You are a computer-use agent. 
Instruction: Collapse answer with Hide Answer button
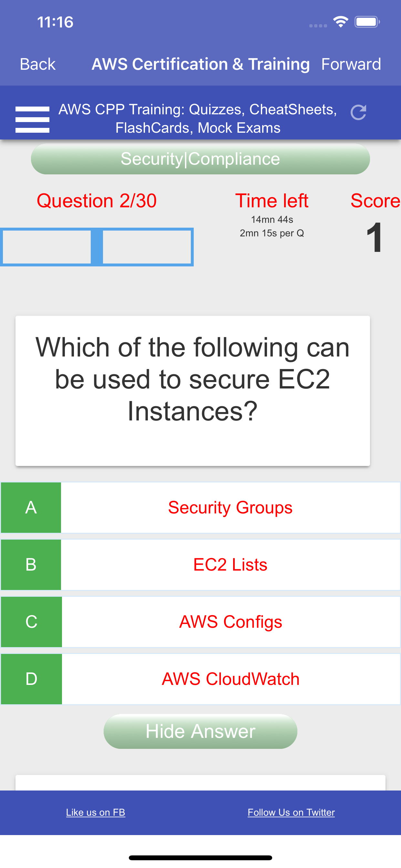[x=200, y=731]
